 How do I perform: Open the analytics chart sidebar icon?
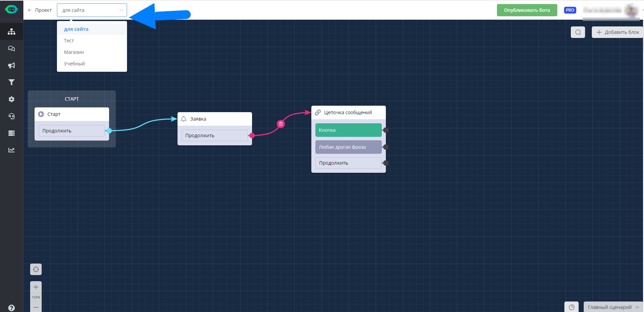click(x=12, y=150)
